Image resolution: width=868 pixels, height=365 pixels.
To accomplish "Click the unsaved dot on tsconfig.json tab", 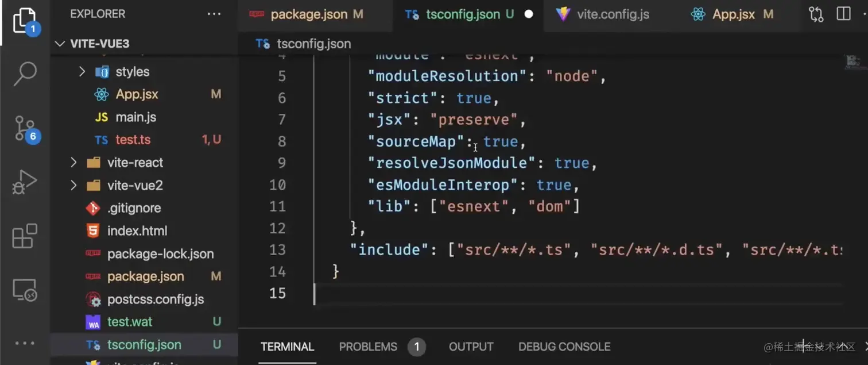I will [529, 14].
